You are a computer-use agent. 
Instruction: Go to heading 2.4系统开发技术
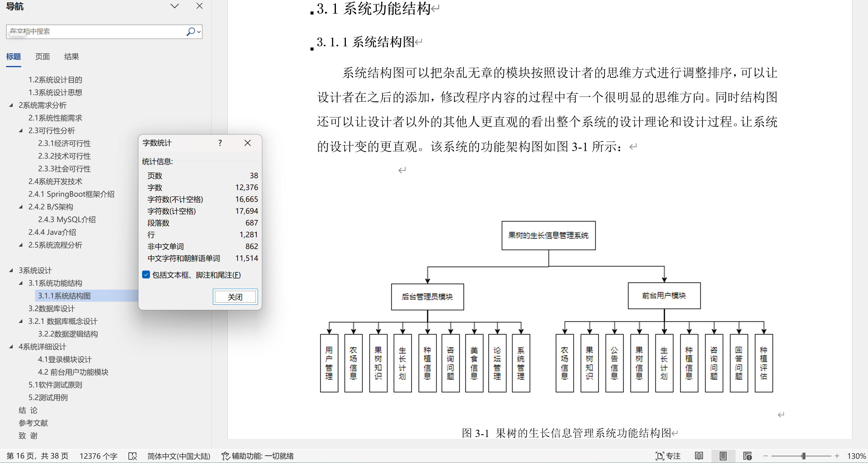55,182
